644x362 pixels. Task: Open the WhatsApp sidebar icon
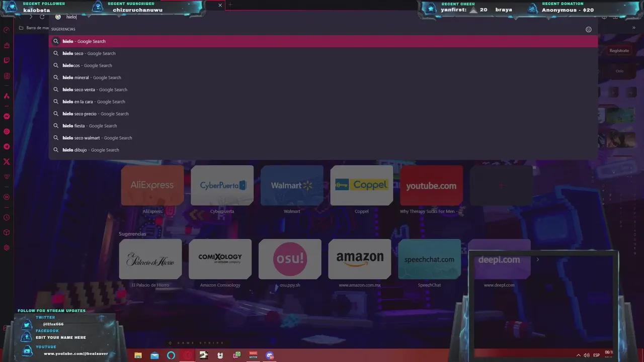7,131
